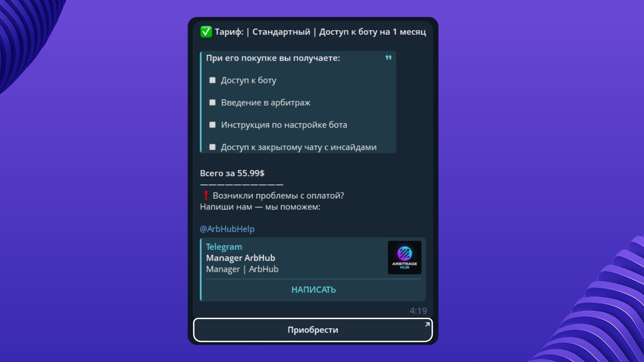Expand the При его покупке вы получаете quote
The width and height of the screenshot is (644, 362).
pos(273,58)
